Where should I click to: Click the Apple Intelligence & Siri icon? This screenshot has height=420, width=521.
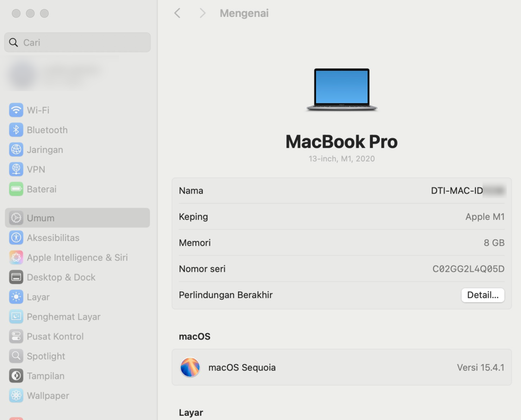(16, 258)
